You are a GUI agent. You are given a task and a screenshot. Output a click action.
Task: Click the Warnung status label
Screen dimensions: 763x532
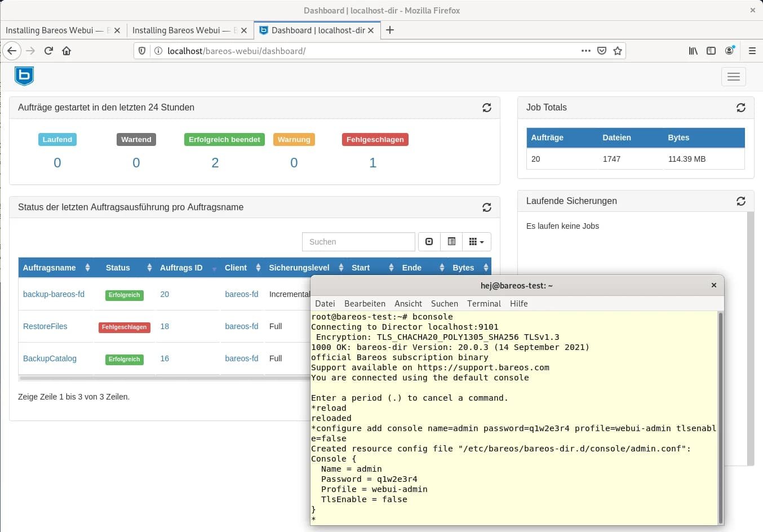[x=294, y=140]
